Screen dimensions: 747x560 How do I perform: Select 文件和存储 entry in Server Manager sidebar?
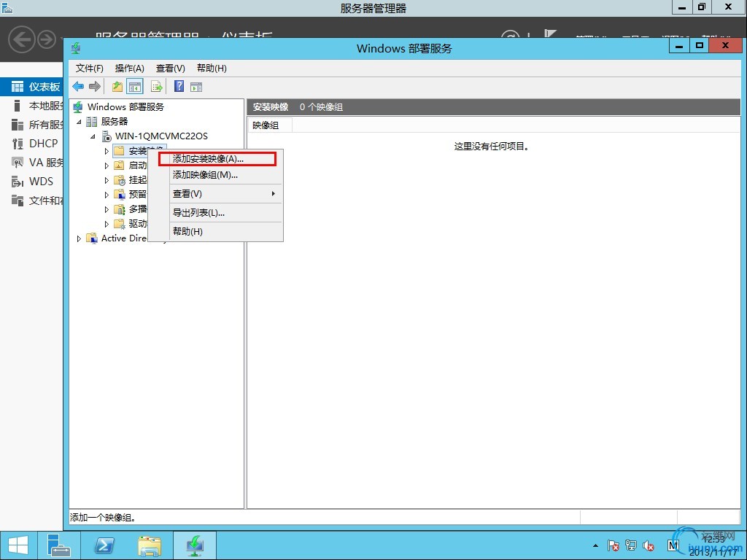[32, 201]
